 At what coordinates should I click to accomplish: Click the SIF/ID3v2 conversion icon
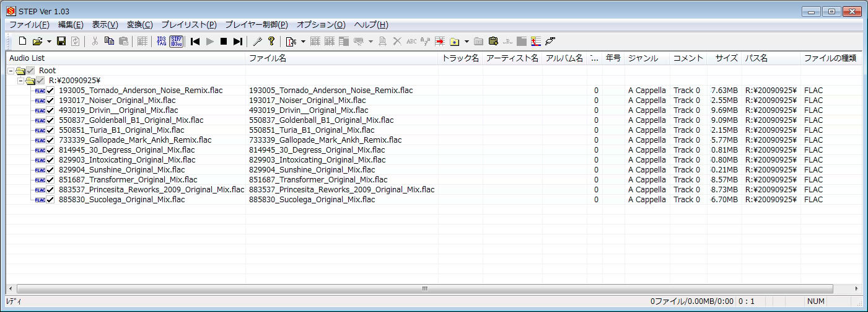177,42
